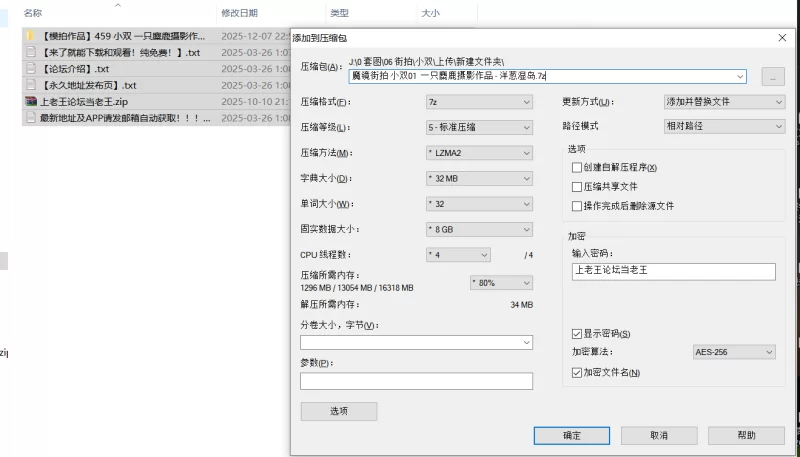Select 【来了就能下载和观看！纯免费！】.txt file name
The width and height of the screenshot is (800, 457).
pyautogui.click(x=120, y=53)
